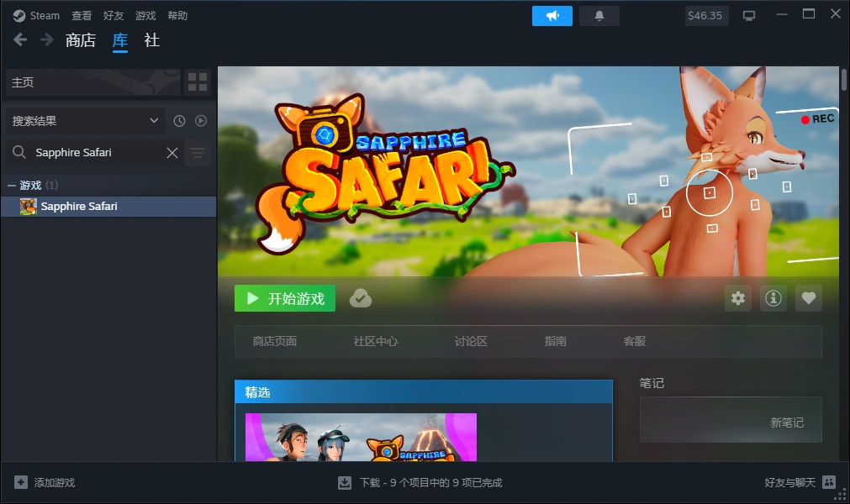The height and width of the screenshot is (504, 850).
Task: Add to favorites with heart icon
Action: coord(808,298)
